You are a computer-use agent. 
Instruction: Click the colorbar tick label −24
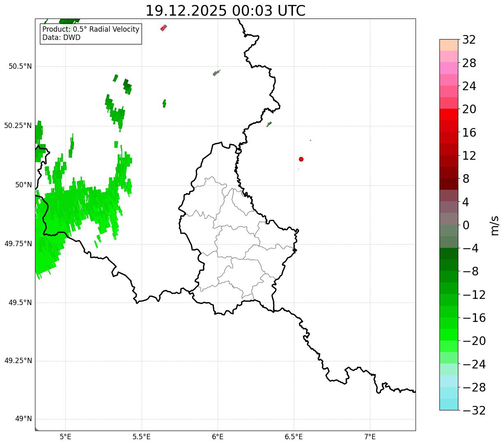pyautogui.click(x=474, y=364)
